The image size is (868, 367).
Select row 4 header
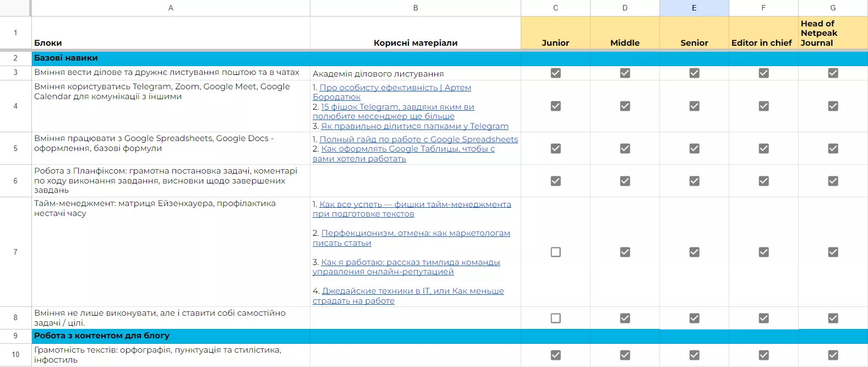point(15,106)
